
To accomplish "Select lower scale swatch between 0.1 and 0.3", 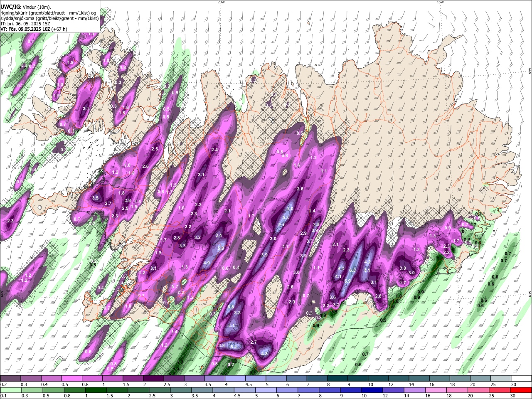I will 11,390.
